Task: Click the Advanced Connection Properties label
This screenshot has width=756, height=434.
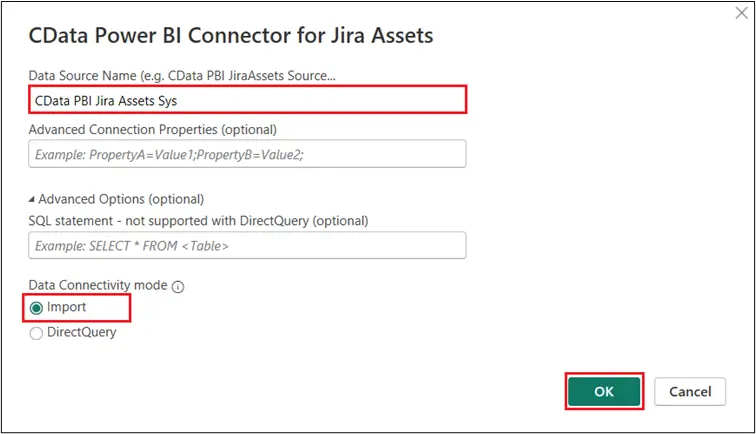Action: pos(153,129)
